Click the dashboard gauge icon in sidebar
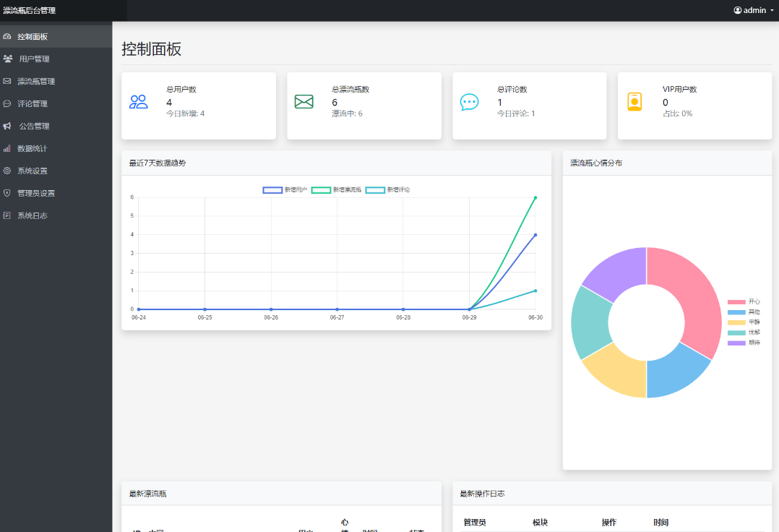This screenshot has height=532, width=779. (x=7, y=36)
